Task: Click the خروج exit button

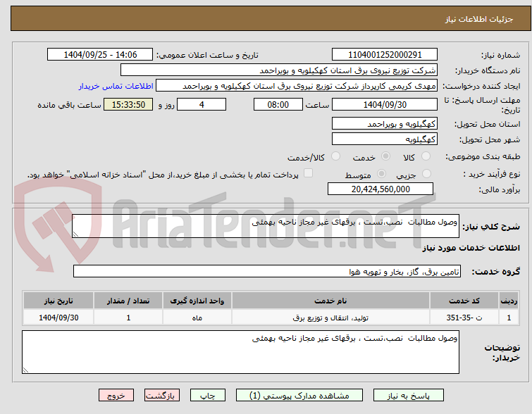Action: tap(116, 396)
